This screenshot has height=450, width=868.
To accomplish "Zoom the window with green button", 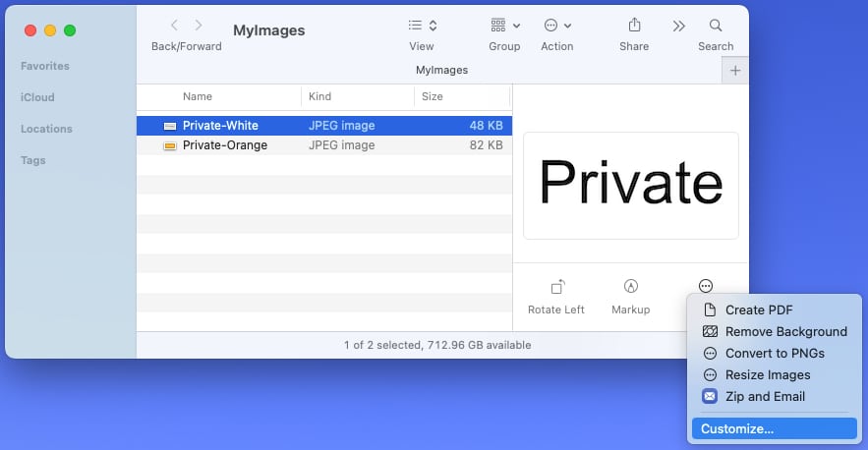I will [70, 30].
